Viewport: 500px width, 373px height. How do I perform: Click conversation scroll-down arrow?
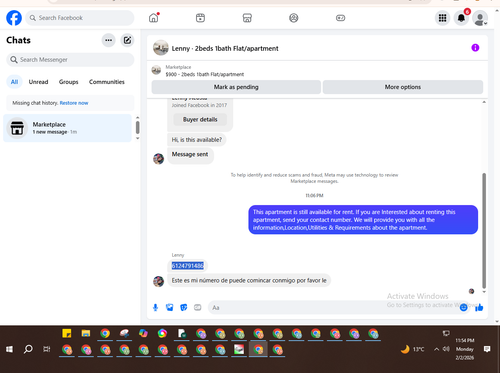(x=484, y=292)
